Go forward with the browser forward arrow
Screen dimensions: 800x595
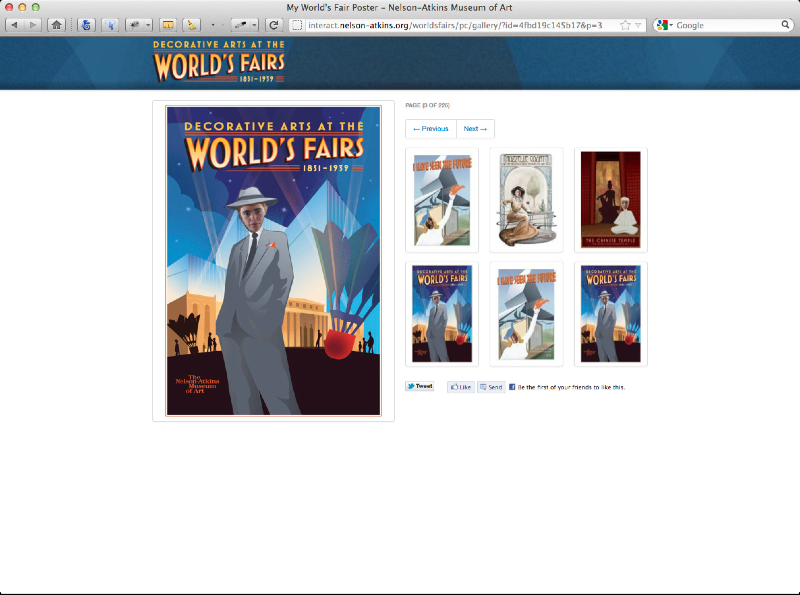(x=32, y=25)
